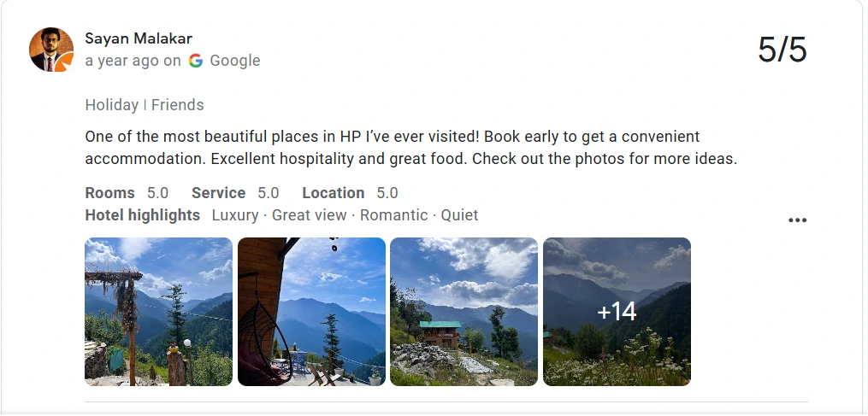Click the orange badge on the avatar
This screenshot has width=868, height=416.
[x=65, y=63]
